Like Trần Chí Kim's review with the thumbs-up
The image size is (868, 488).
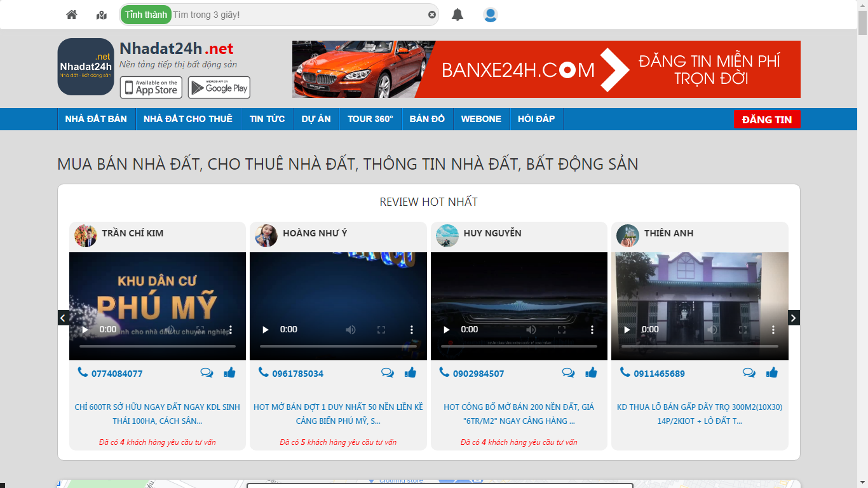(x=229, y=372)
